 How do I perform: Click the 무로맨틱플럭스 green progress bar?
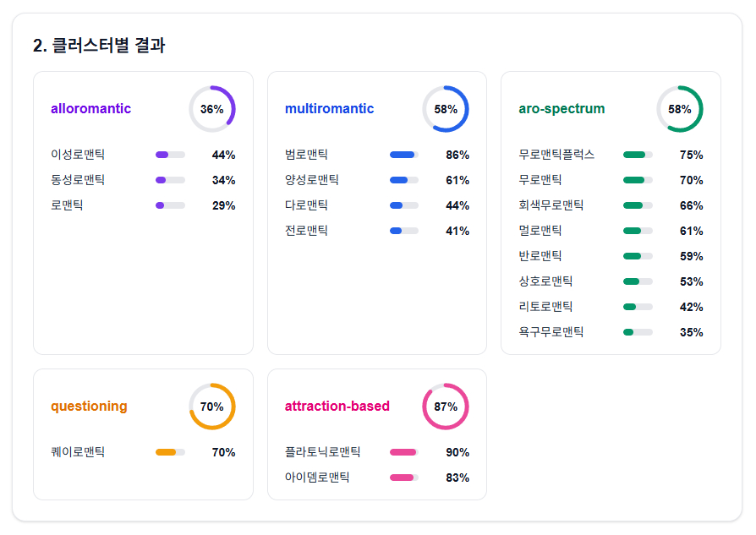click(638, 155)
